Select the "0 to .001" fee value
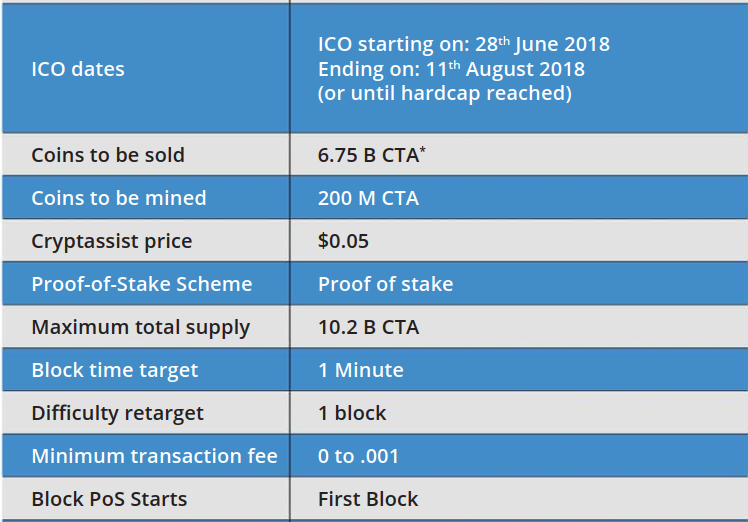748x522 pixels. coord(358,456)
